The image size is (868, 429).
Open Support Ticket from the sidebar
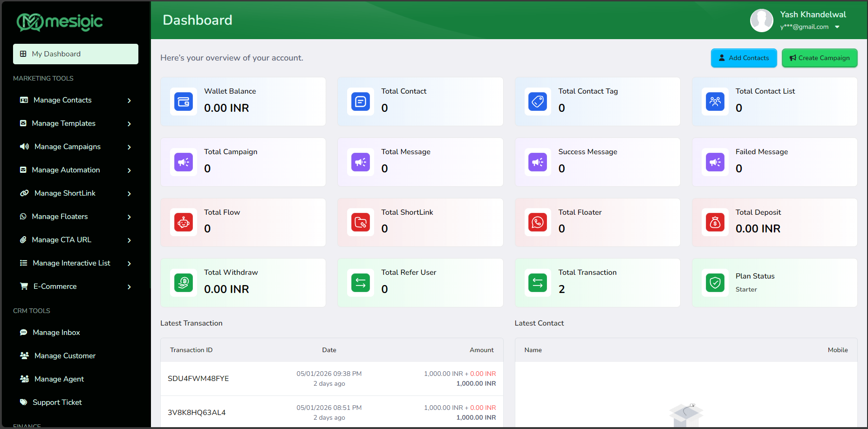[x=57, y=402]
